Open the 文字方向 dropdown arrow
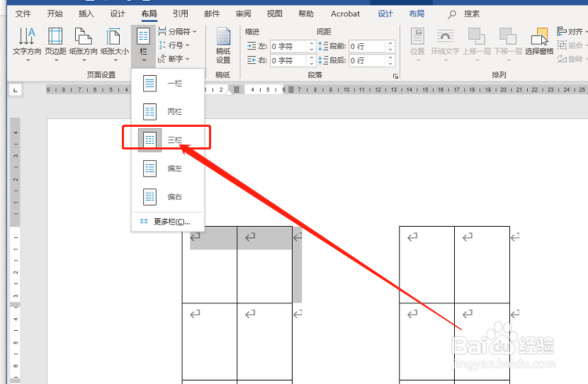This screenshot has height=384, width=588. pos(28,60)
